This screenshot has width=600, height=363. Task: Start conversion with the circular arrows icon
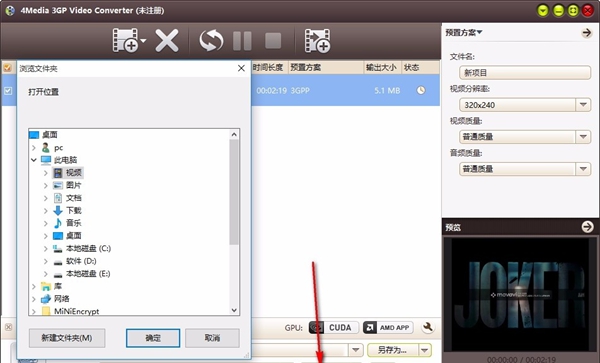click(x=211, y=40)
